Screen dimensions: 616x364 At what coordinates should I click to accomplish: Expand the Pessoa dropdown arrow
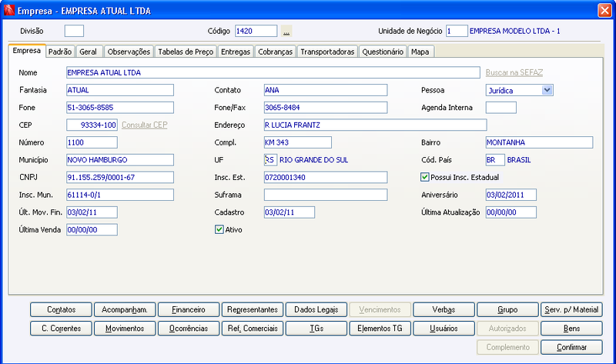tap(547, 90)
